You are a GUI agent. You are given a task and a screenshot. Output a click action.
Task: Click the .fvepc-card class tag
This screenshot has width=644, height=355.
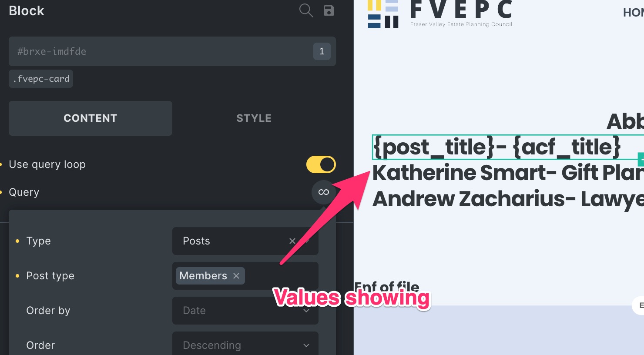point(41,79)
